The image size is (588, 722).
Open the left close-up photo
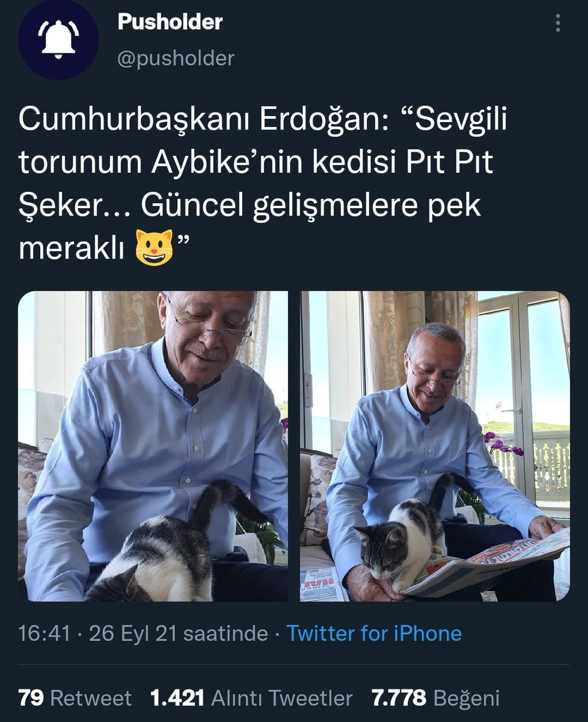pyautogui.click(x=153, y=446)
